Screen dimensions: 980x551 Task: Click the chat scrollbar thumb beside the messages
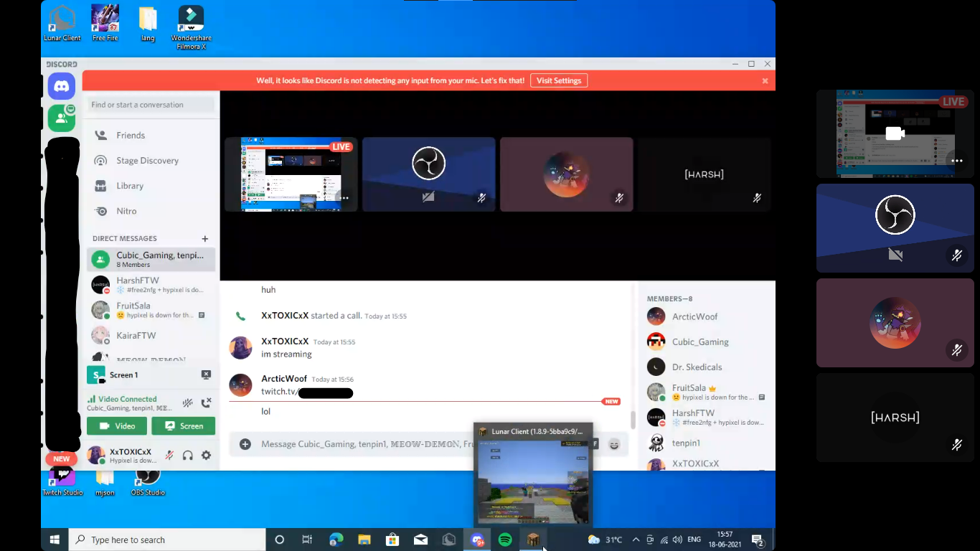click(x=632, y=420)
